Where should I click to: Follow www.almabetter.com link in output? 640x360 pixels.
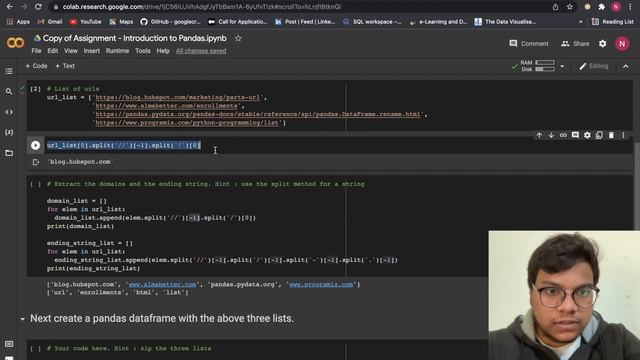tap(162, 284)
